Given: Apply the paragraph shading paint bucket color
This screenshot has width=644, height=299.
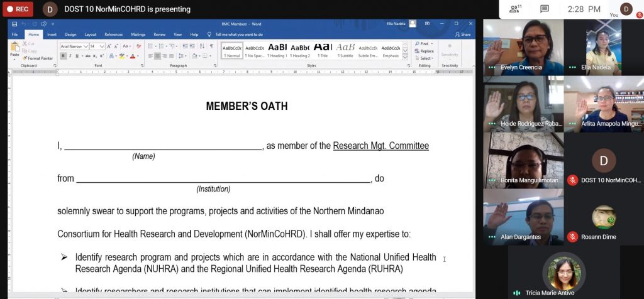Looking at the screenshot, I should [195, 56].
